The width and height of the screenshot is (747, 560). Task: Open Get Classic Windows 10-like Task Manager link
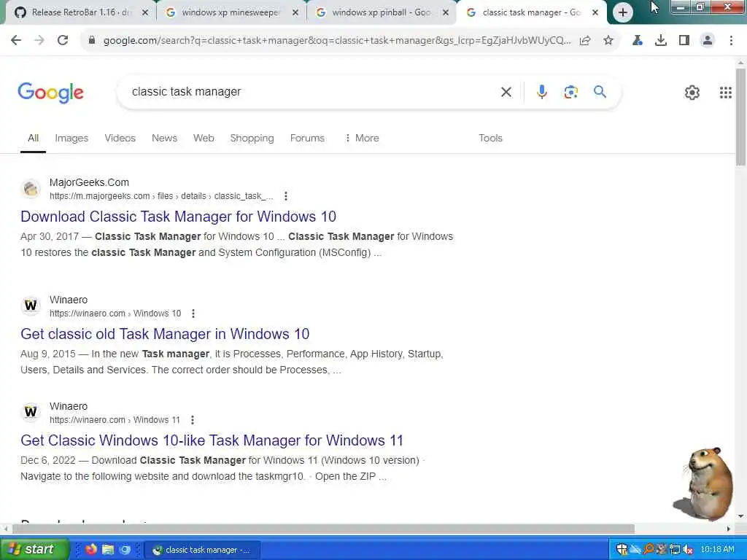[x=212, y=440]
